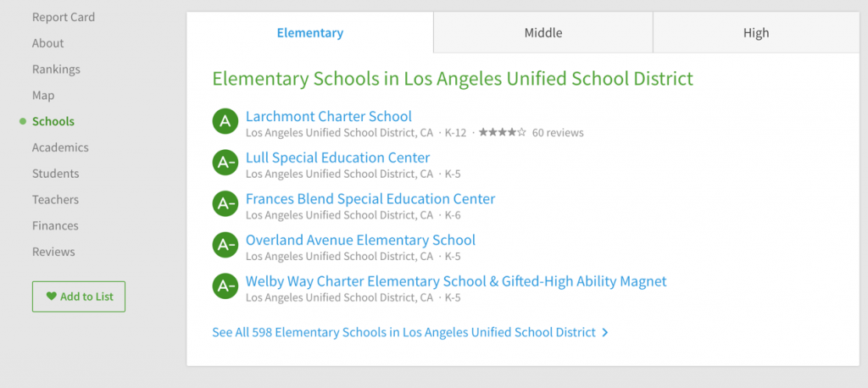Open the Finances section in the sidebar
This screenshot has height=388, width=868.
55,226
